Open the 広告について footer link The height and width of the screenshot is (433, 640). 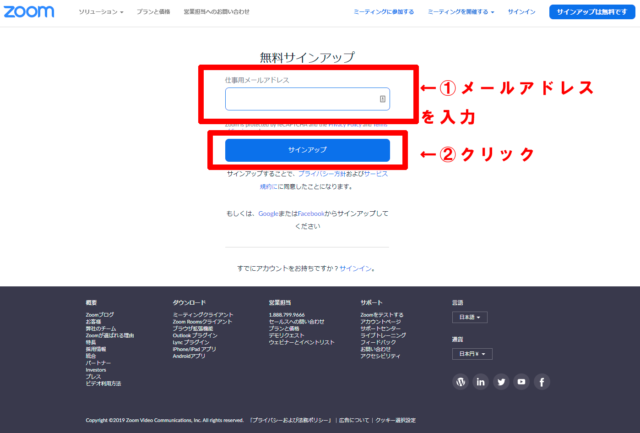(354, 420)
